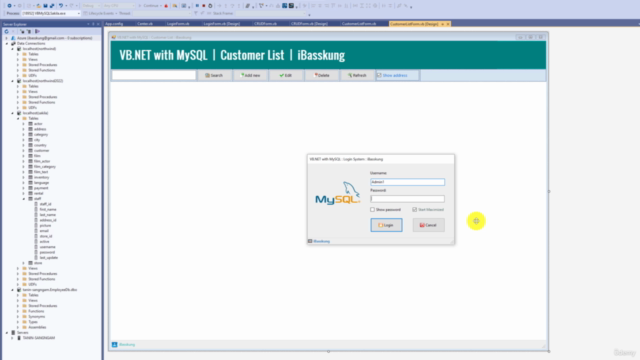Click the close X on Server Explorer panel
Viewport: 640px width, 360px height.
coord(98,24)
